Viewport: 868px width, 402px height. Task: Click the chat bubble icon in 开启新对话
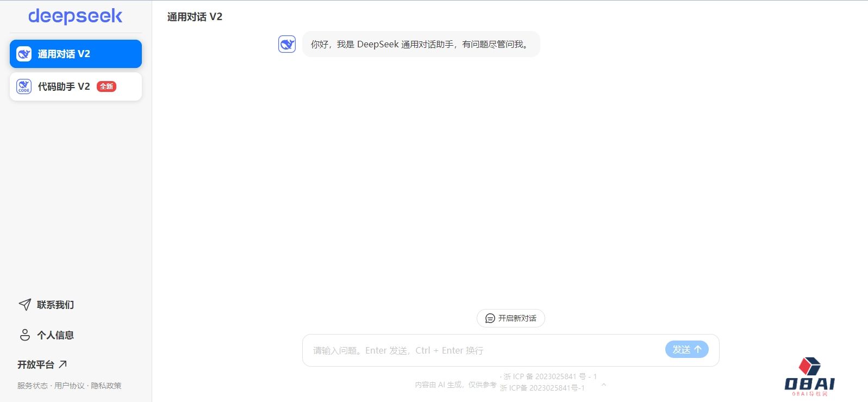(490, 318)
